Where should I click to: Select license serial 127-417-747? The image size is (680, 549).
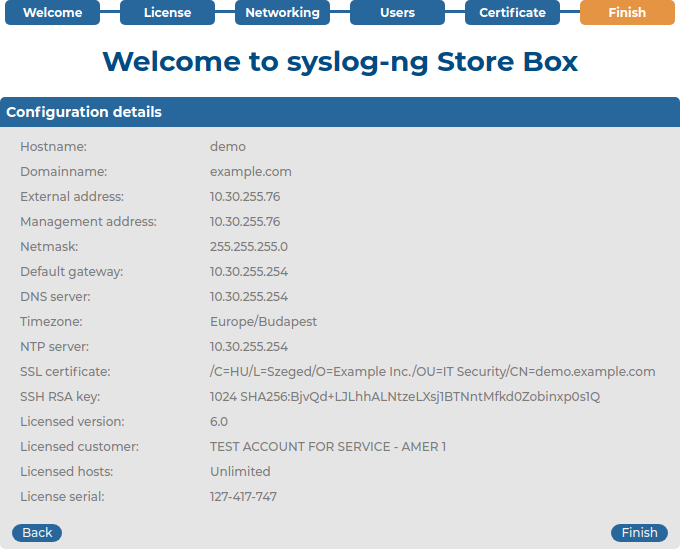click(x=243, y=497)
